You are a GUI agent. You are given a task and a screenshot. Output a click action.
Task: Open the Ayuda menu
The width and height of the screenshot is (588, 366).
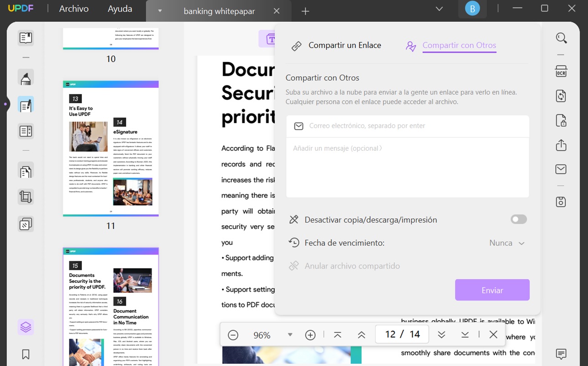pos(120,9)
